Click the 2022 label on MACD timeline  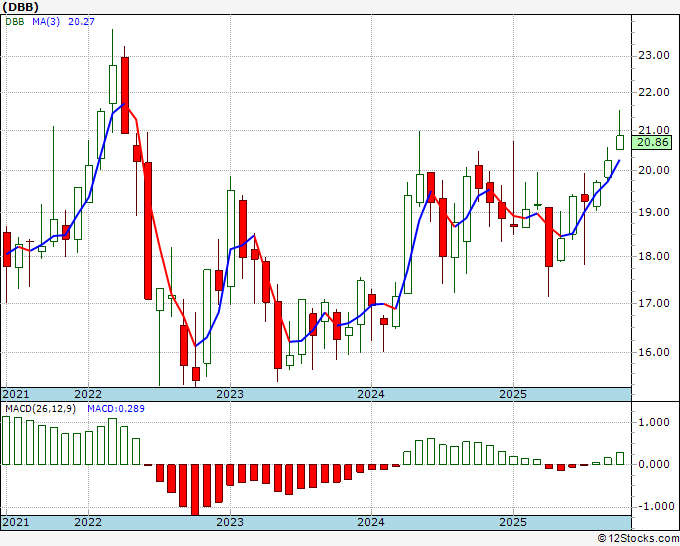88,522
